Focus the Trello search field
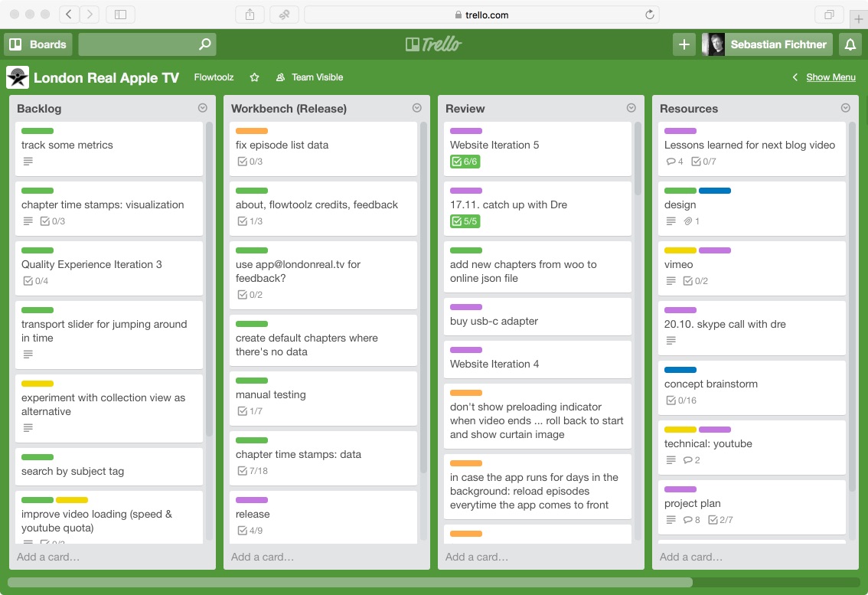 (147, 44)
